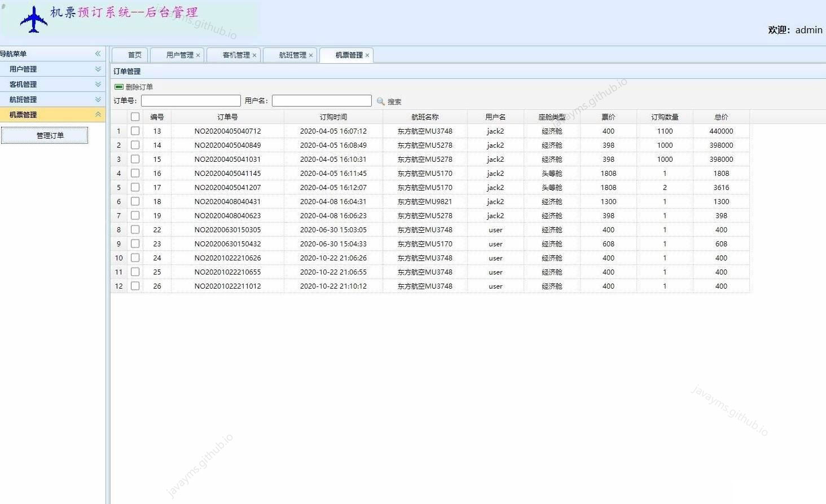
Task: Check order NO20201022210655 row checkbox
Action: coord(135,272)
